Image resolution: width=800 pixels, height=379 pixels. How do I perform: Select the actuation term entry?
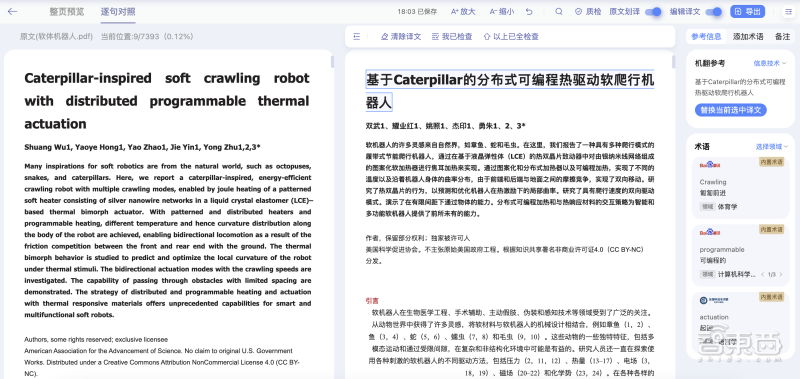click(740, 324)
